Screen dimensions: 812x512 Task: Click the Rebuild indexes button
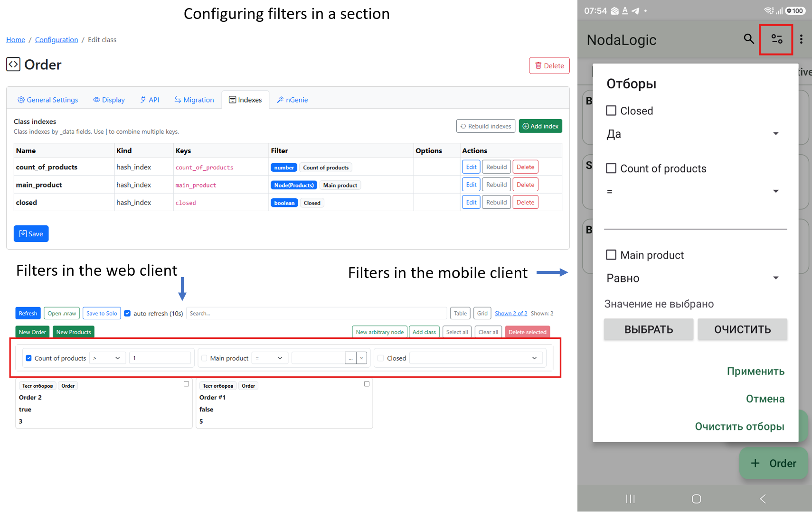pos(486,126)
